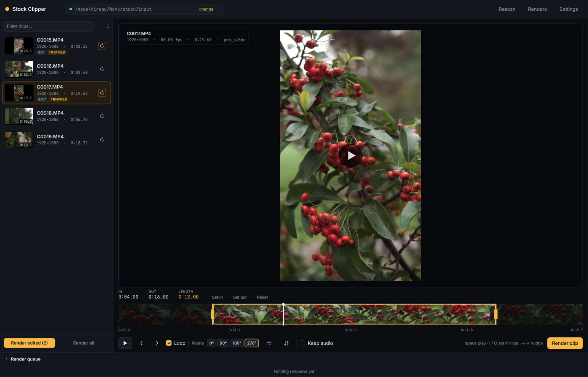Disable the Loop checkbox
This screenshot has width=588, height=377.
[169, 343]
